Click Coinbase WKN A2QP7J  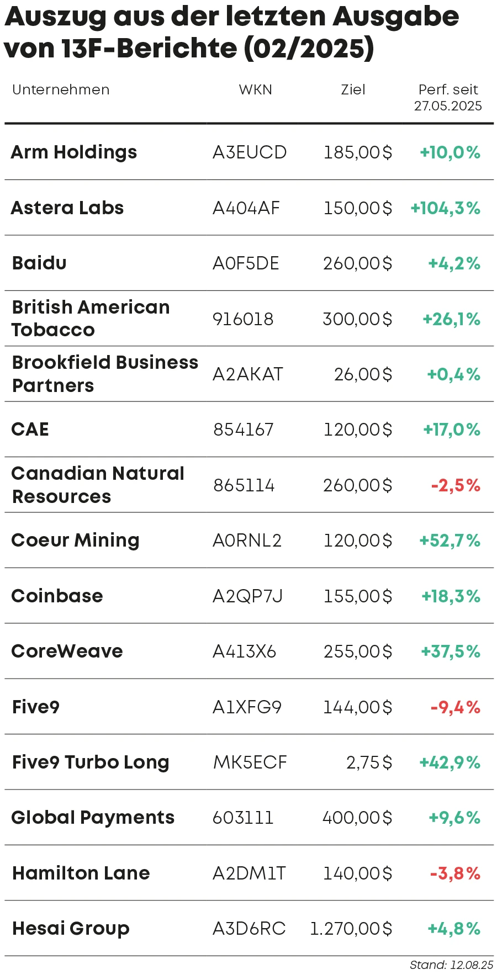(247, 596)
